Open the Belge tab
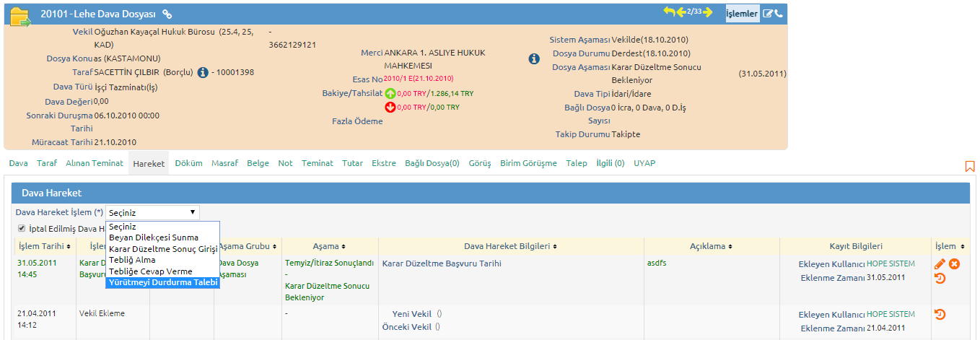Screen dimensions: 980x340 click(x=258, y=163)
